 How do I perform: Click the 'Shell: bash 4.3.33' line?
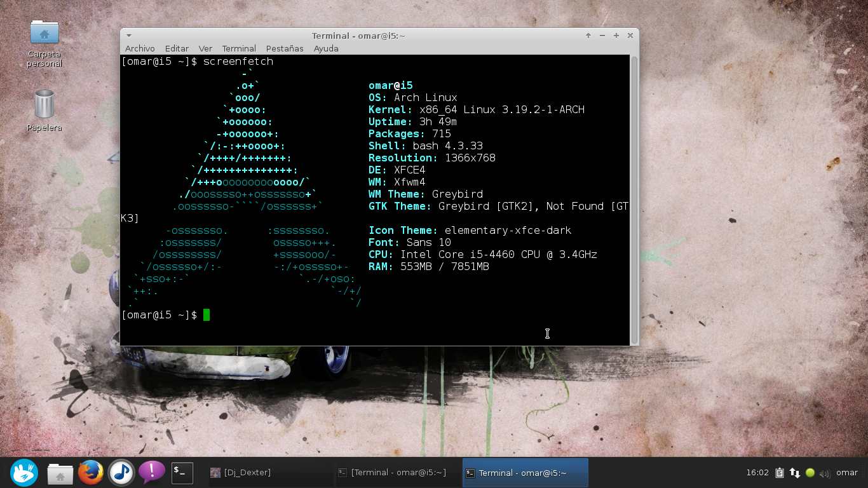pos(426,146)
